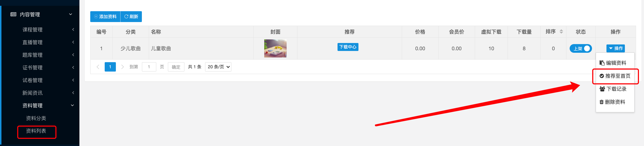Screen dimensions: 644x146
Task: Click the refresh icon on 刷新
Action: (x=126, y=16)
